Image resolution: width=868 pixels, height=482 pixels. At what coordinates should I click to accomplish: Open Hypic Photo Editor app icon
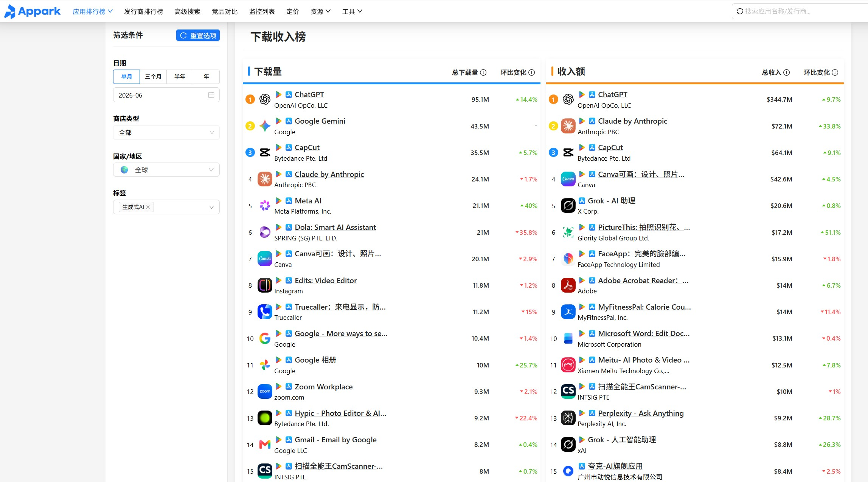pyautogui.click(x=265, y=418)
